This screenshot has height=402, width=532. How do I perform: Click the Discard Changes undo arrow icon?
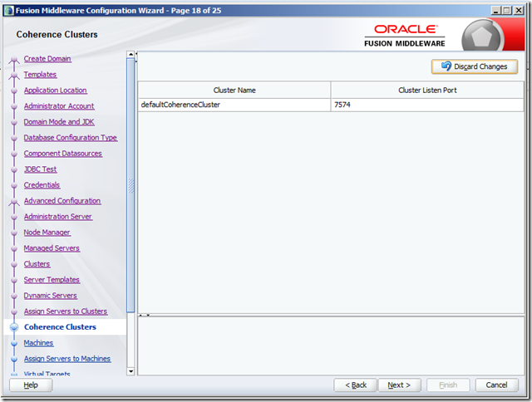[x=446, y=66]
